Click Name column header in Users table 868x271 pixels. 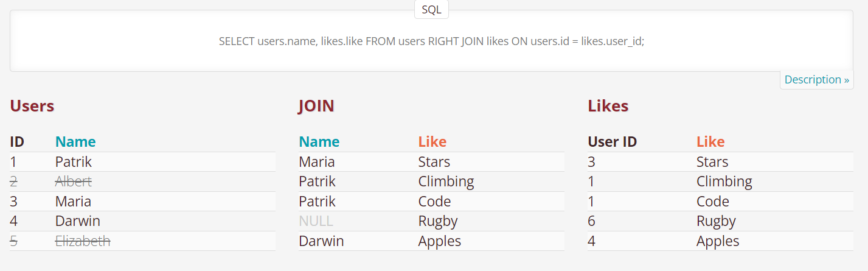click(75, 142)
